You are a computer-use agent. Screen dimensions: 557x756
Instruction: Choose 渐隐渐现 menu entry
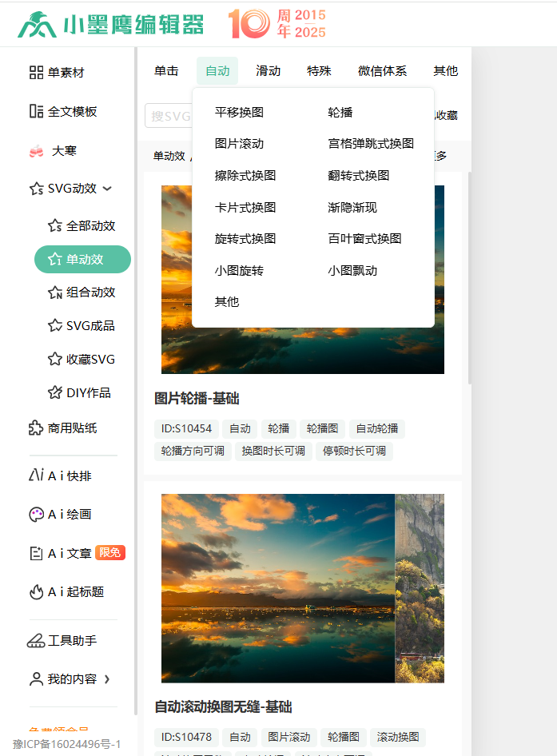(x=352, y=208)
